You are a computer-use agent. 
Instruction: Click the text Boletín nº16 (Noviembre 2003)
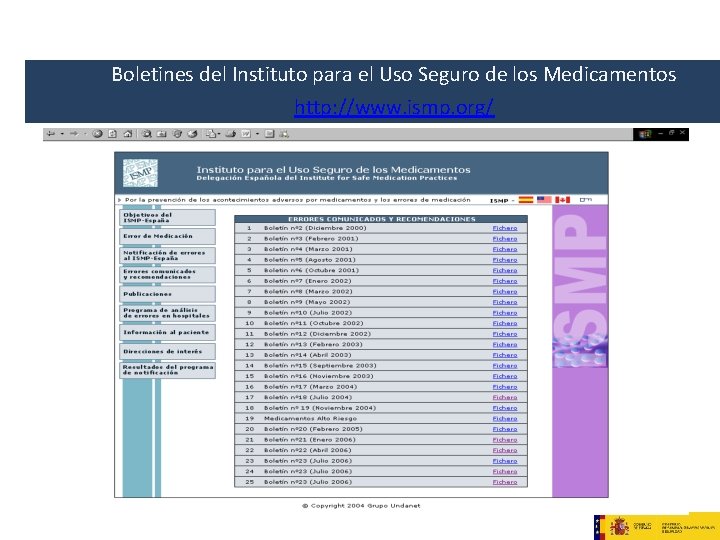tap(318, 376)
